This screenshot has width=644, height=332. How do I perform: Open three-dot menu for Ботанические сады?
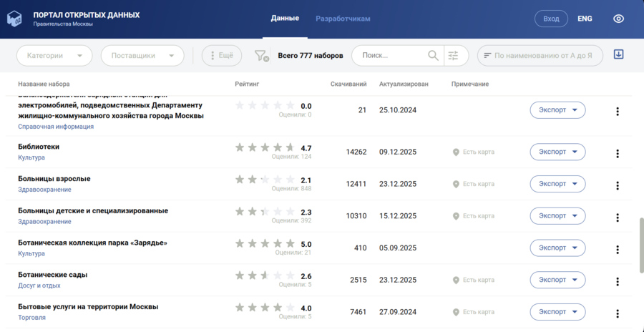(618, 281)
